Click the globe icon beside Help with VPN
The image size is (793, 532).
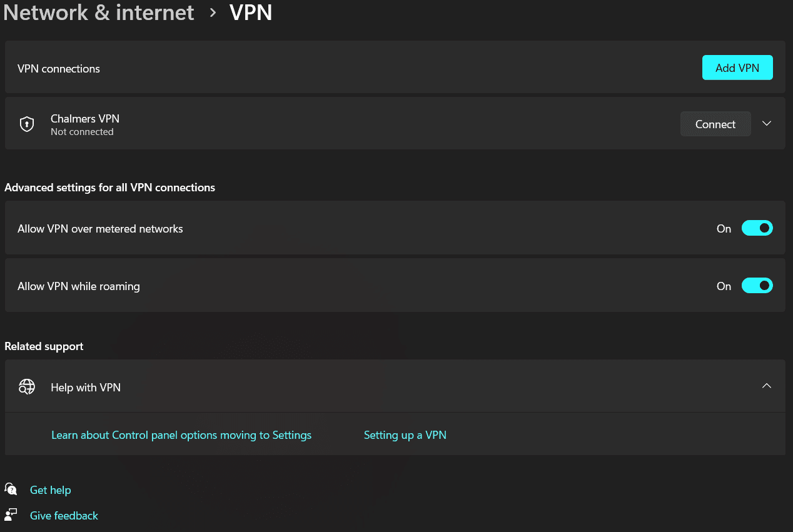click(27, 387)
